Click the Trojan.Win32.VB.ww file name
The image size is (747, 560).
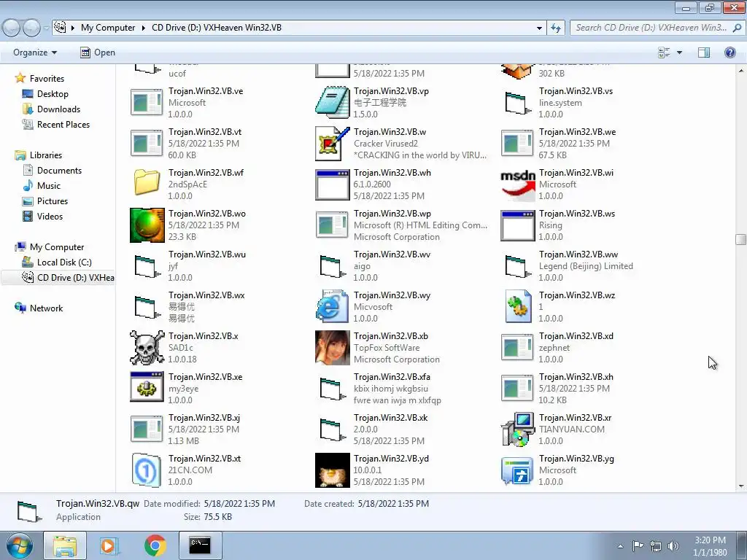578,254
